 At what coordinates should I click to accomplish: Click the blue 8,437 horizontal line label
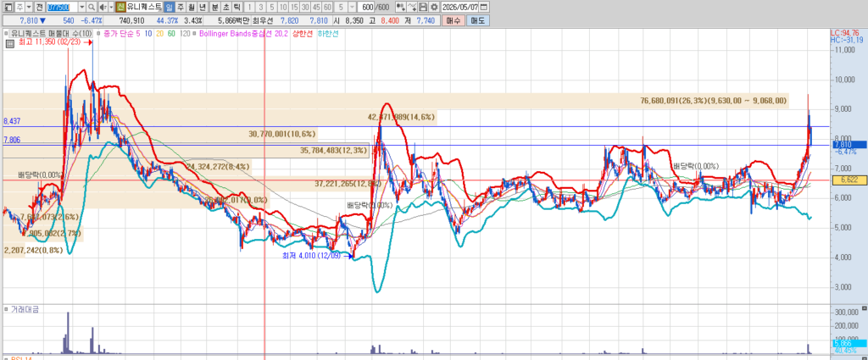pyautogui.click(x=12, y=121)
